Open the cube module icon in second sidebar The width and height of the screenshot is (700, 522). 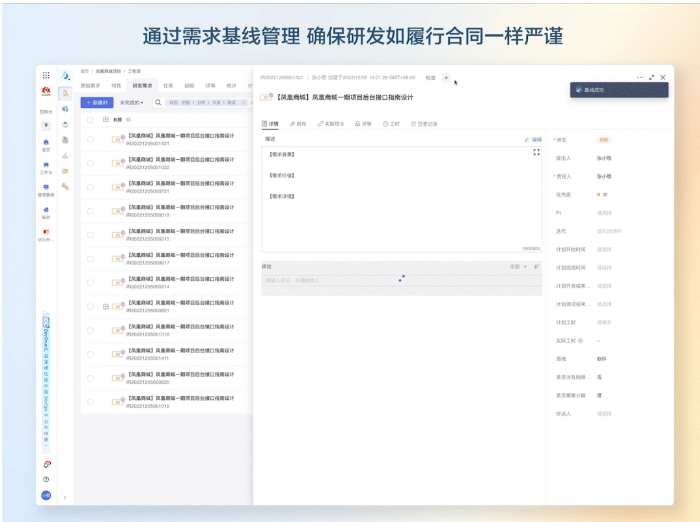[65, 109]
